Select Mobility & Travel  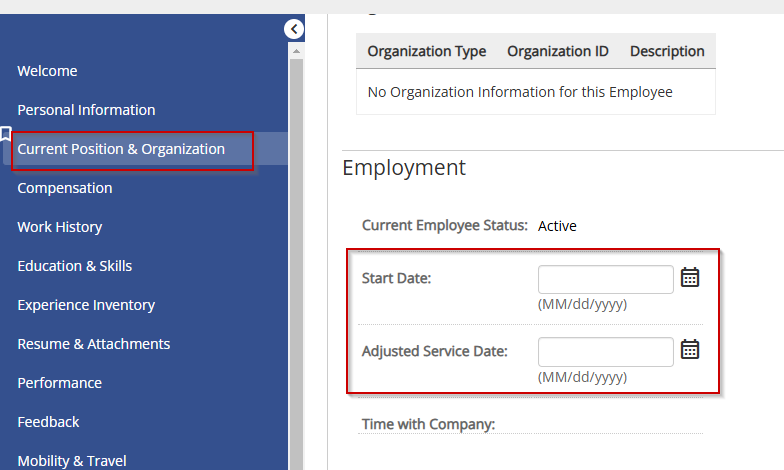tap(72, 461)
